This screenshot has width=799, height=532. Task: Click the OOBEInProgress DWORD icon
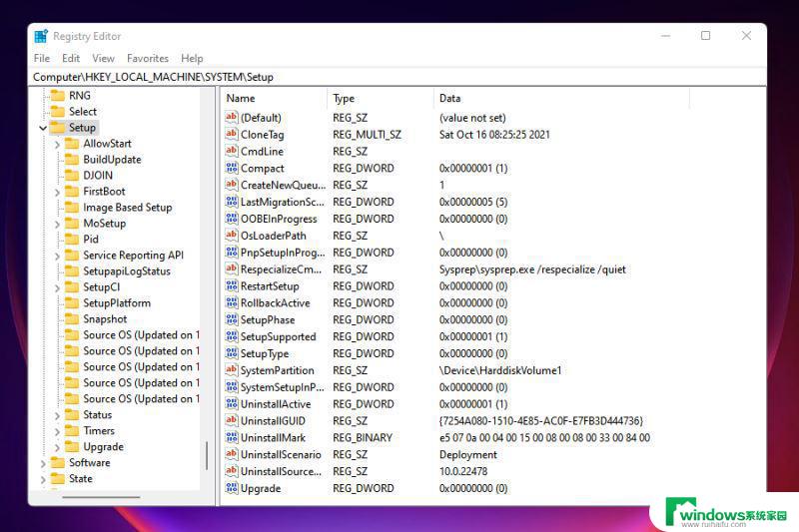[232, 219]
